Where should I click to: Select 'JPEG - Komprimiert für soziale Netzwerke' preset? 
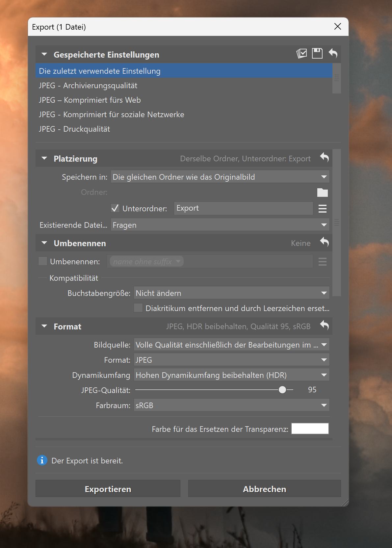tap(184, 114)
